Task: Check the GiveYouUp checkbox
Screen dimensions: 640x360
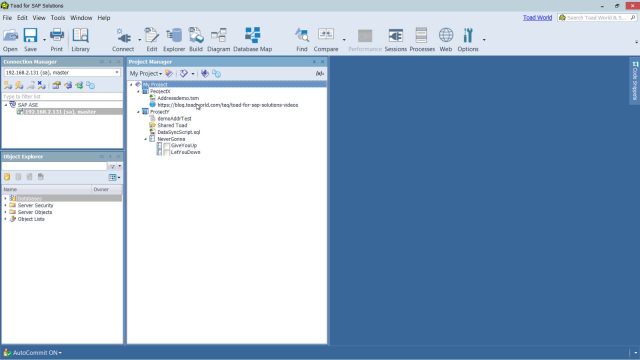Action: tap(167, 146)
